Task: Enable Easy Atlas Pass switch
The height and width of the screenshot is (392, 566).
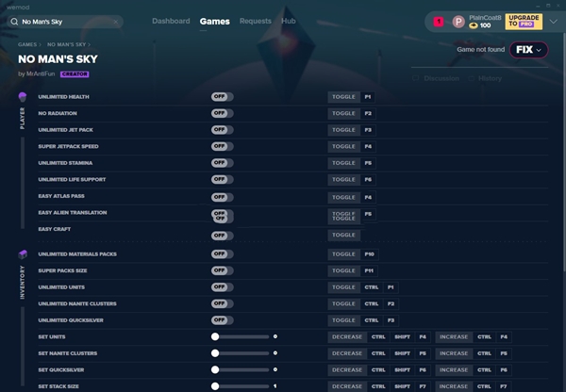Action: tap(223, 197)
